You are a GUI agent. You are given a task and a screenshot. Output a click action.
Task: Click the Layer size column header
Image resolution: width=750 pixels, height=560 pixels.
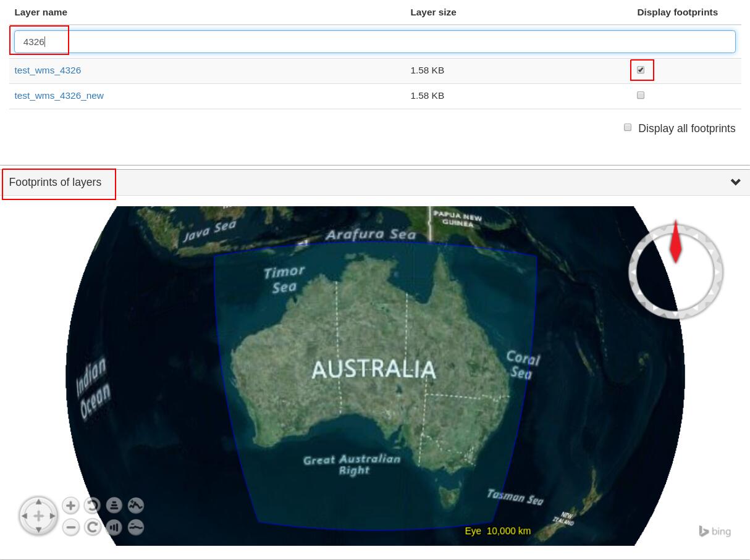click(x=433, y=12)
